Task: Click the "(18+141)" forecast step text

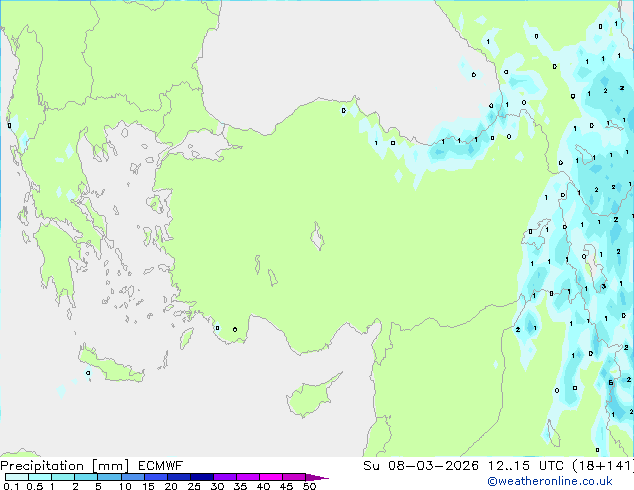Action: (603, 466)
